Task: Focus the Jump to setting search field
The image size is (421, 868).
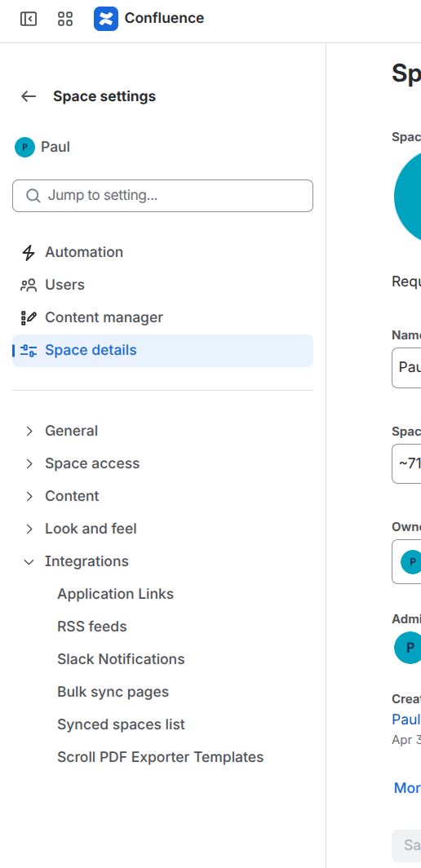Action: coord(163,196)
